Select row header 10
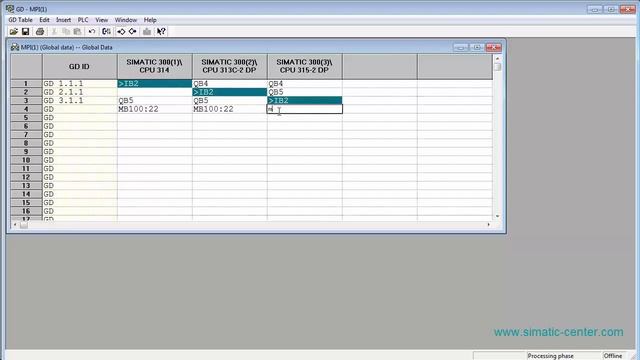 26,160
